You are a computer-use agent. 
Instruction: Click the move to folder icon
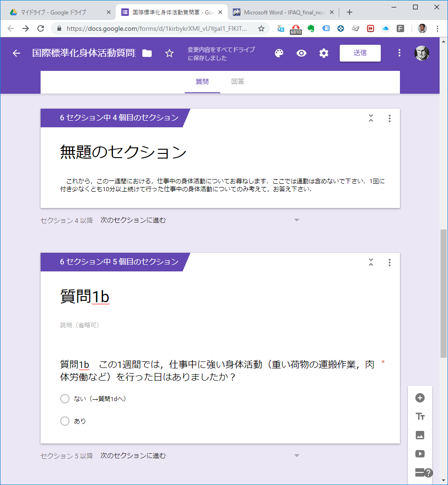147,53
